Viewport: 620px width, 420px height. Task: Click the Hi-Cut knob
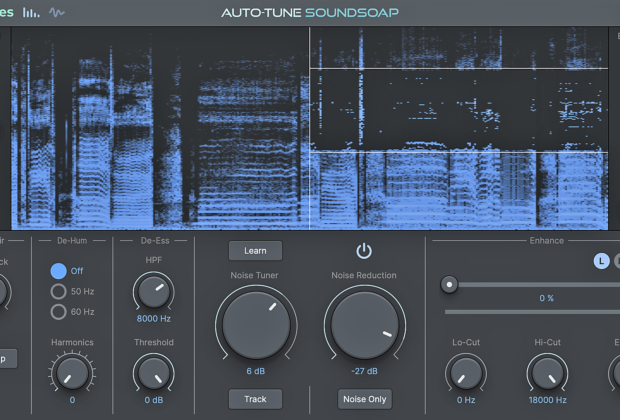point(548,374)
